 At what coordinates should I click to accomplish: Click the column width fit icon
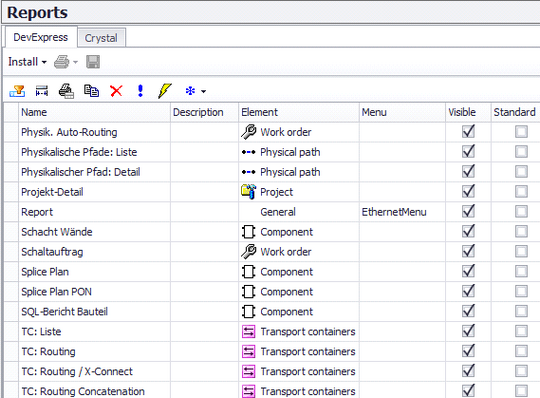coord(42,91)
